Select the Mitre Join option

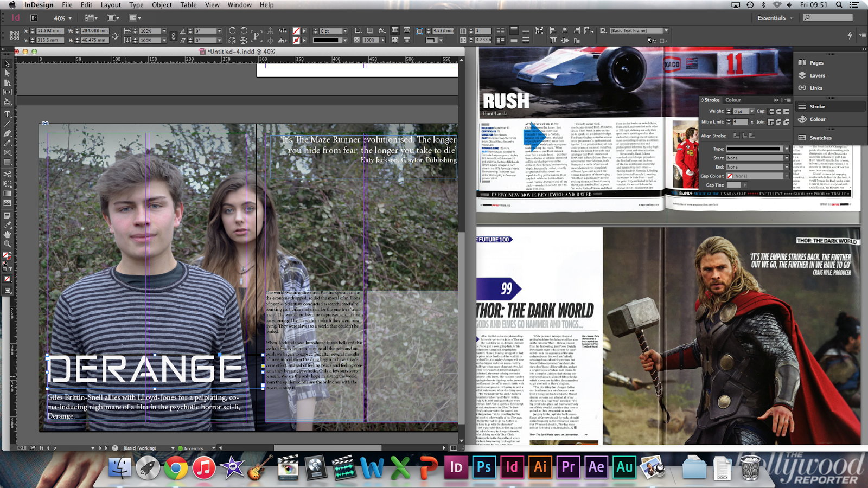coord(771,122)
